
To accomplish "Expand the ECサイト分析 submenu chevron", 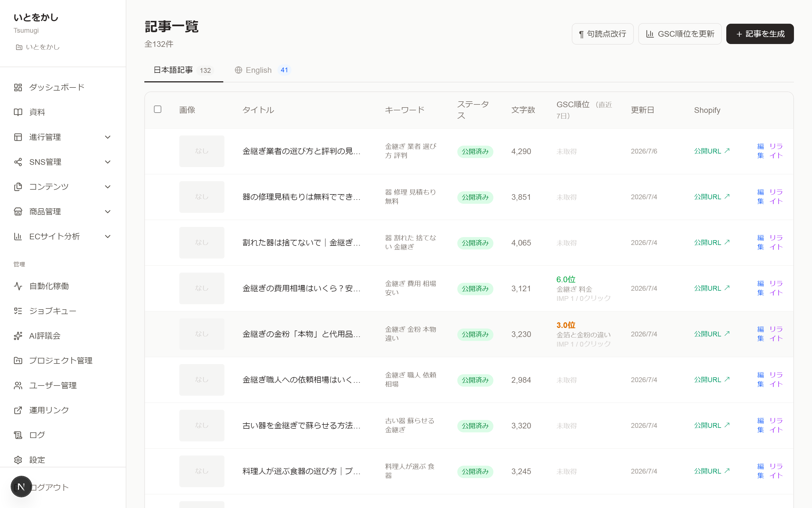I will coord(108,237).
